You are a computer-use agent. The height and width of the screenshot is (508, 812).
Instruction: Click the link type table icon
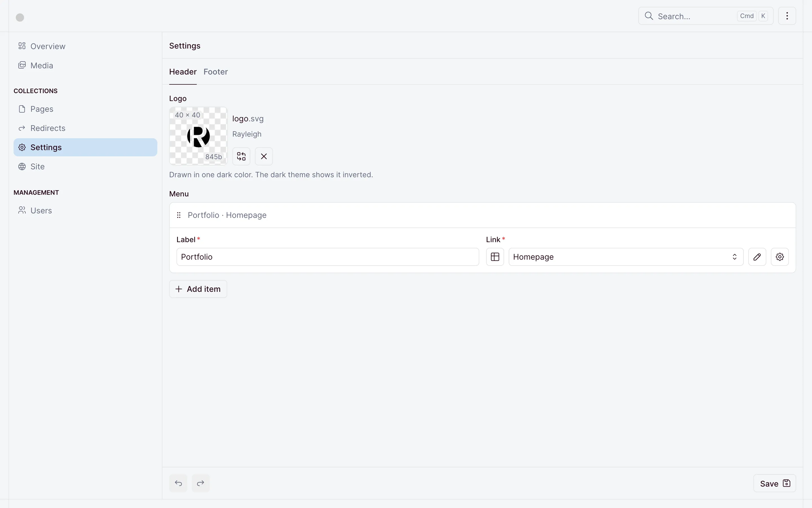(x=495, y=257)
